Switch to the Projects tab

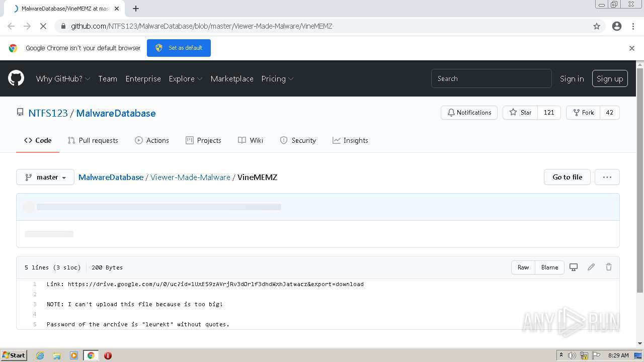pyautogui.click(x=203, y=140)
